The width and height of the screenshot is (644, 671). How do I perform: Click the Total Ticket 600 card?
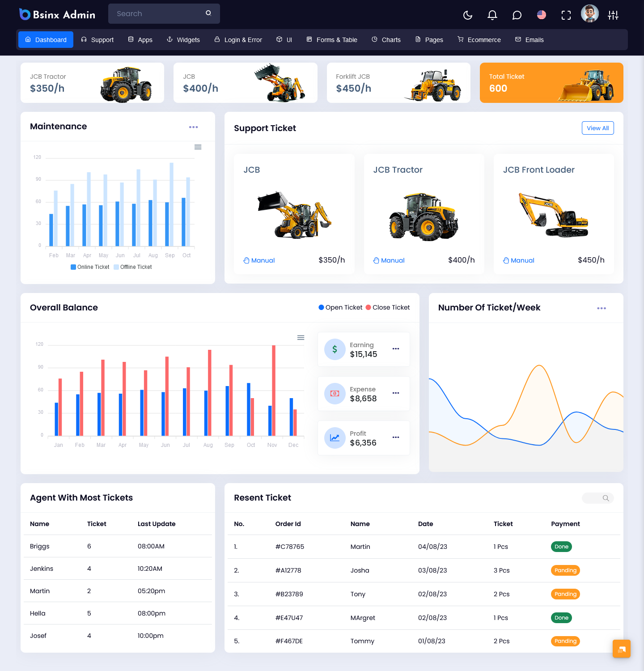551,83
